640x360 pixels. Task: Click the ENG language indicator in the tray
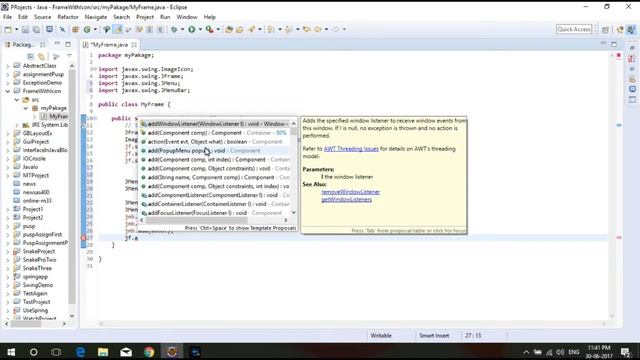(x=573, y=352)
